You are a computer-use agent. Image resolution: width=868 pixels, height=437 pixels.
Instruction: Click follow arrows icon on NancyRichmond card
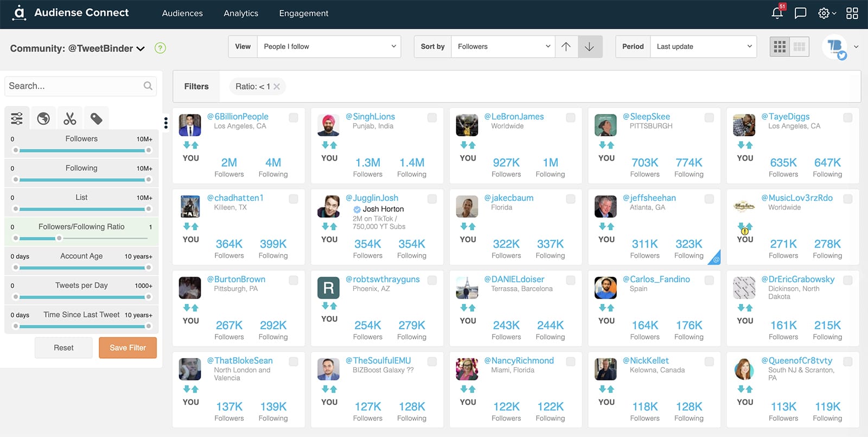pyautogui.click(x=468, y=389)
